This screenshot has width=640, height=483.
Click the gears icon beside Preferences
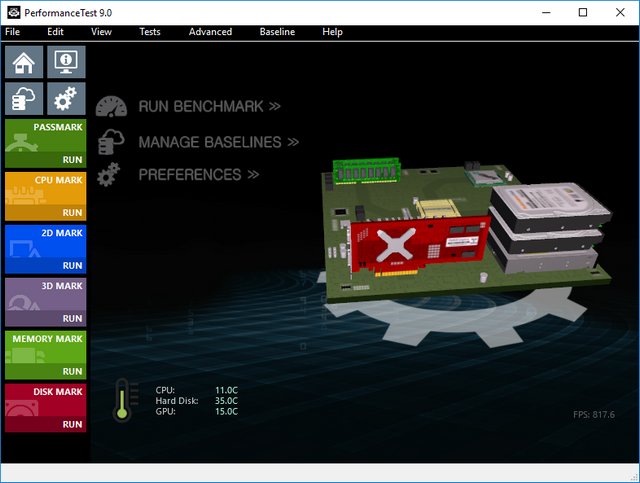click(x=111, y=174)
